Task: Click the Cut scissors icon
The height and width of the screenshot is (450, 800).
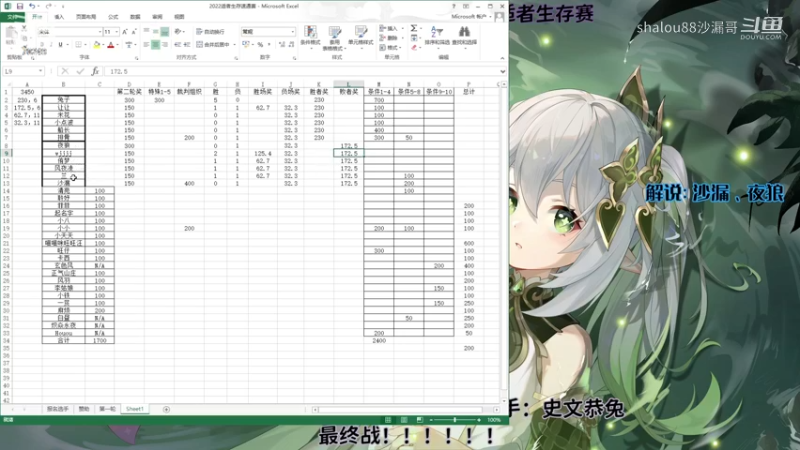Action: 24,29
